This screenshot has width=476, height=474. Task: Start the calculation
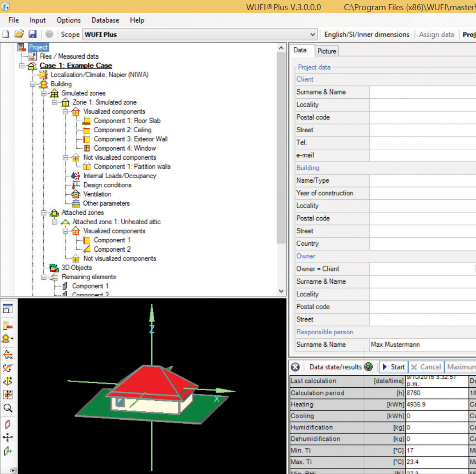coord(393,367)
